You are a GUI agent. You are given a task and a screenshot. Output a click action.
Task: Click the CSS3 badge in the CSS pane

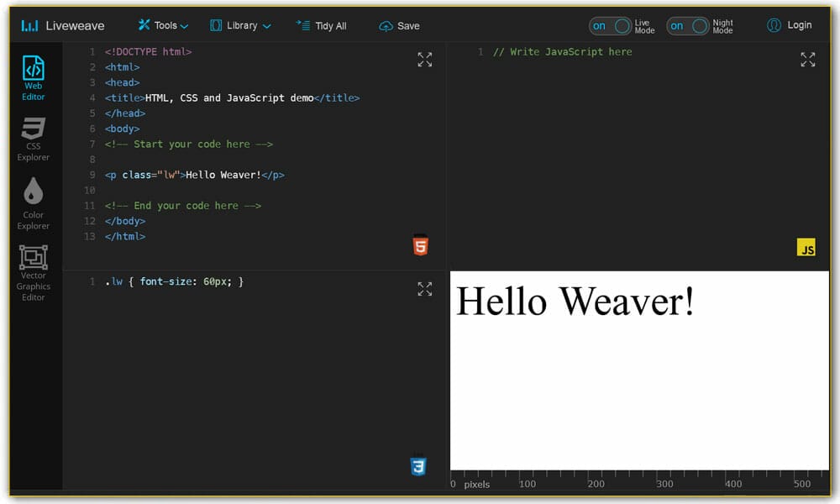coord(420,467)
